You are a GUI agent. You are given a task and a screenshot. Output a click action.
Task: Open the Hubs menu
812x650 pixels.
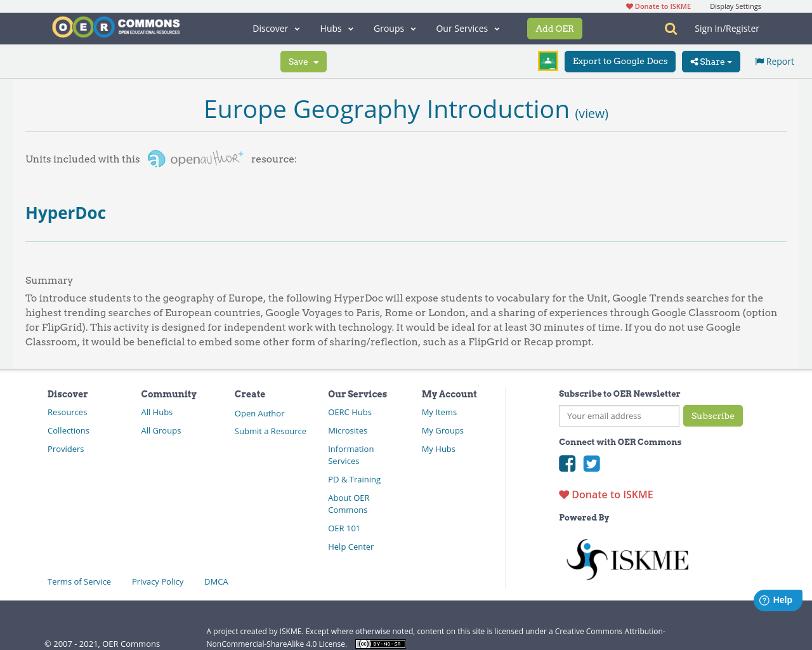[x=336, y=29]
